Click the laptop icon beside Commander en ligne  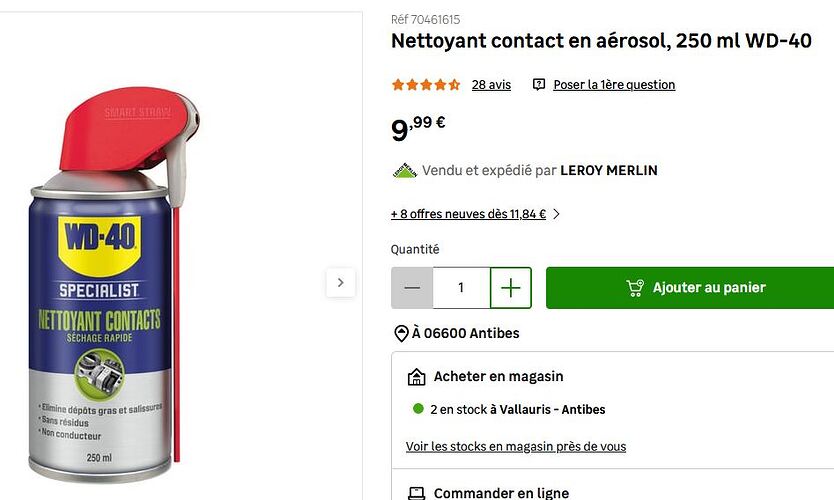pyautogui.click(x=417, y=493)
